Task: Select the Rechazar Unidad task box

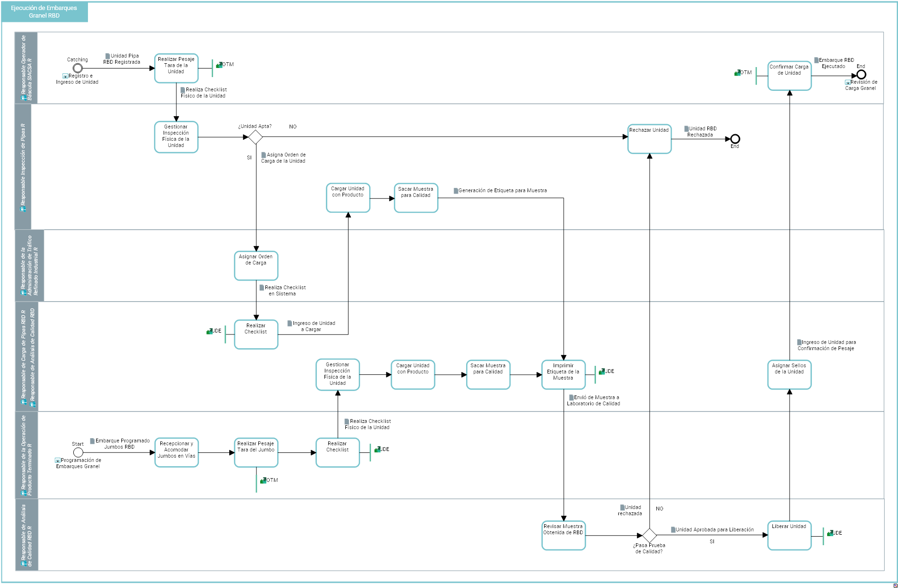Action: (650, 139)
